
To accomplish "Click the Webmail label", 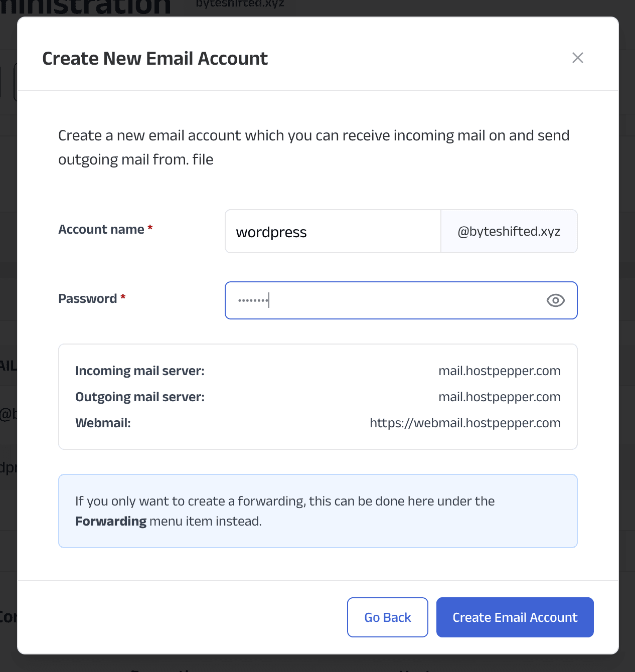I will click(x=103, y=423).
